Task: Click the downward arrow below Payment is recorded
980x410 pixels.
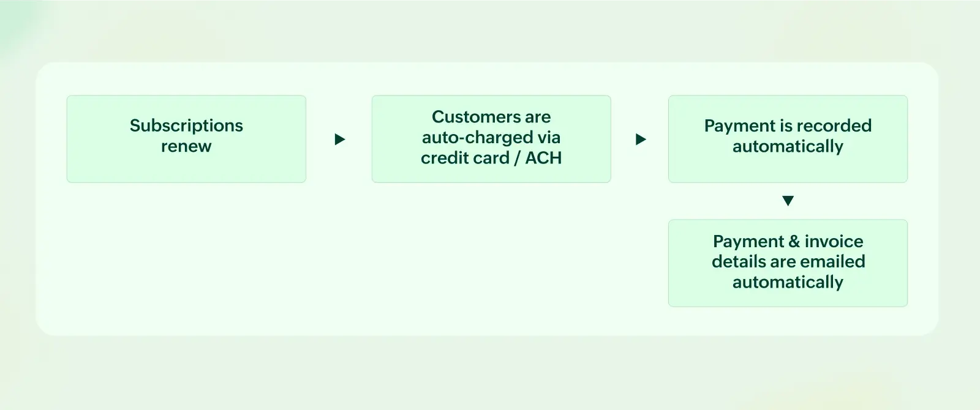Action: (x=788, y=201)
